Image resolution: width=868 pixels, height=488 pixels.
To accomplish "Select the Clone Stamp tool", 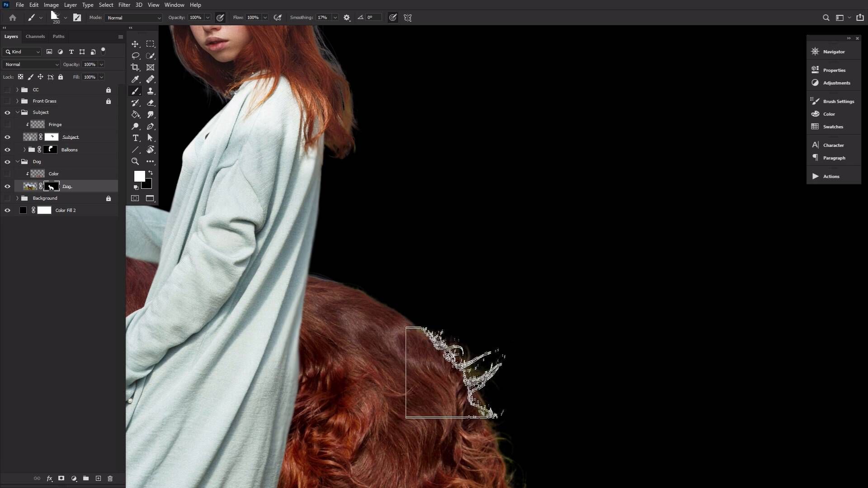I will [151, 91].
